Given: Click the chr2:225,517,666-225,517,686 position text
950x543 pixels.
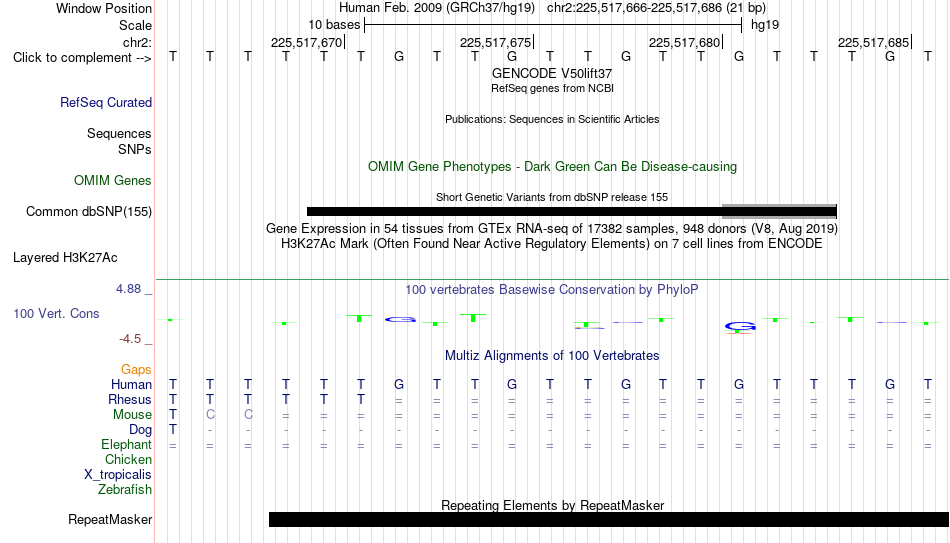Looking at the screenshot, I should [656, 8].
